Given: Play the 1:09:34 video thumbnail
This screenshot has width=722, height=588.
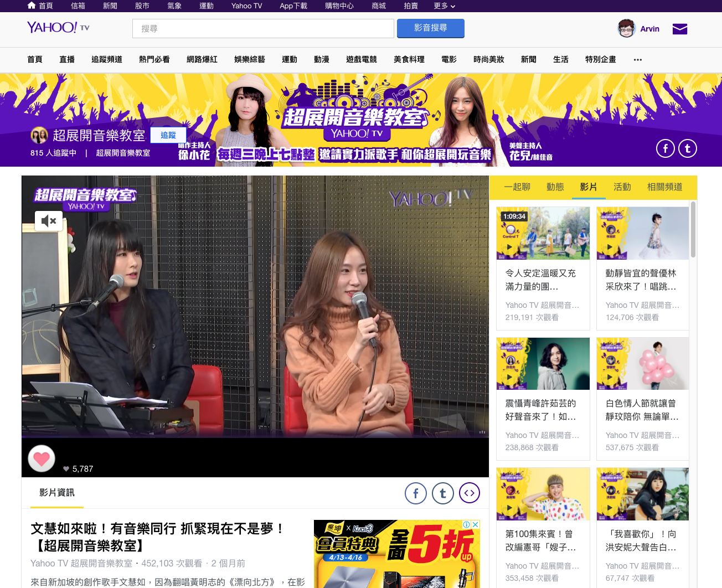Looking at the screenshot, I should point(543,233).
